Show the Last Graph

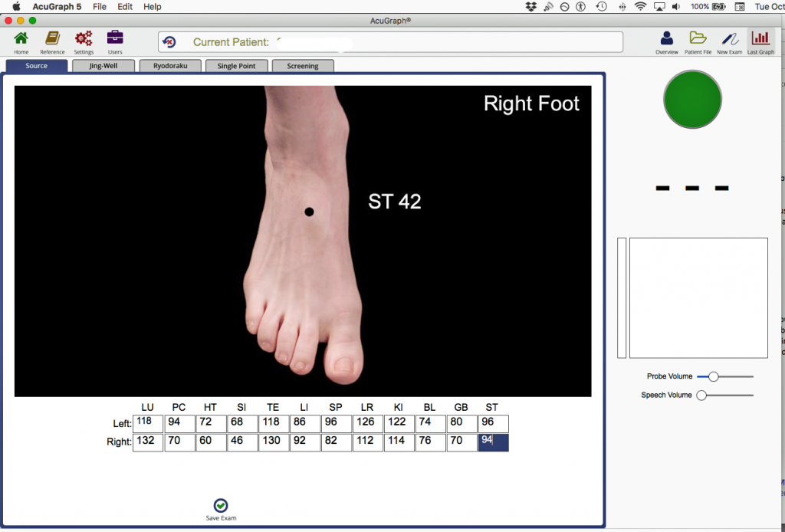point(760,42)
